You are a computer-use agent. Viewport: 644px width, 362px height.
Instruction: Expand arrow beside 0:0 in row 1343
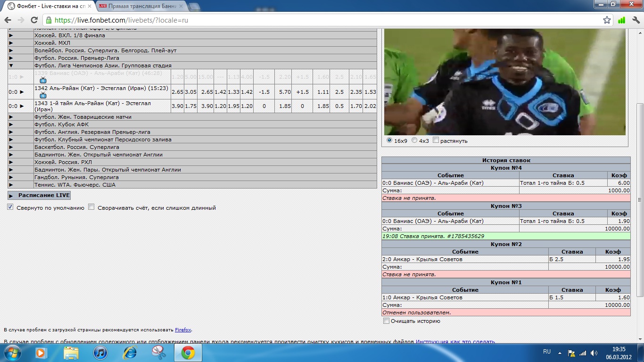coord(22,106)
